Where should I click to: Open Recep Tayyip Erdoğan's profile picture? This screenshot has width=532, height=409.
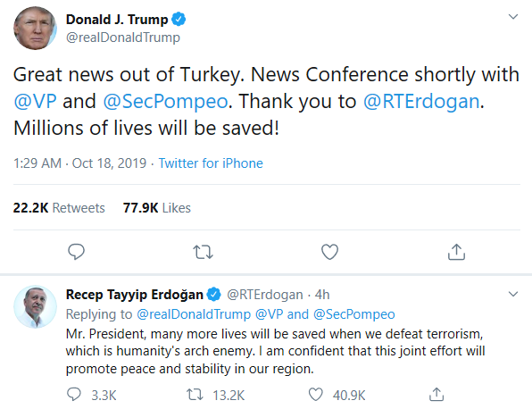pyautogui.click(x=35, y=306)
